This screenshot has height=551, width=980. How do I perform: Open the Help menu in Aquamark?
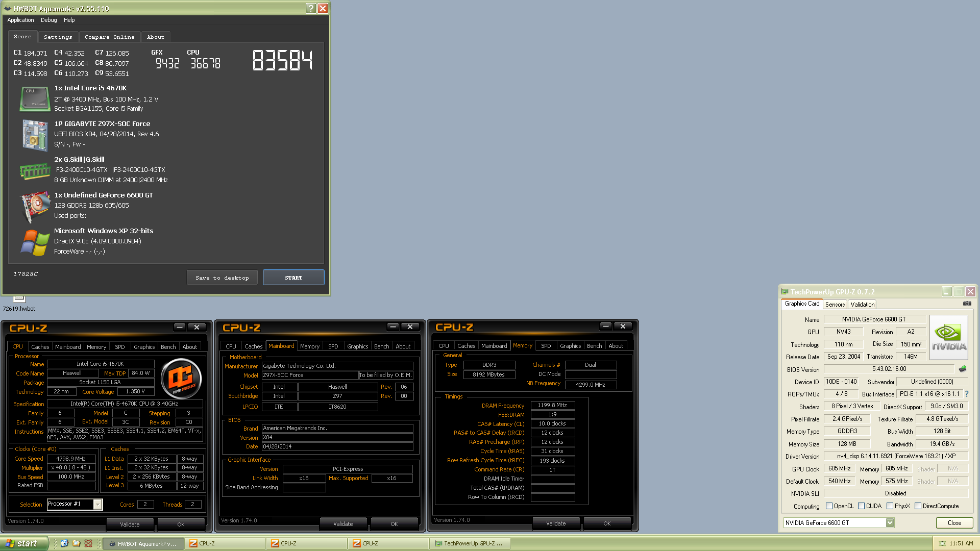(x=69, y=20)
